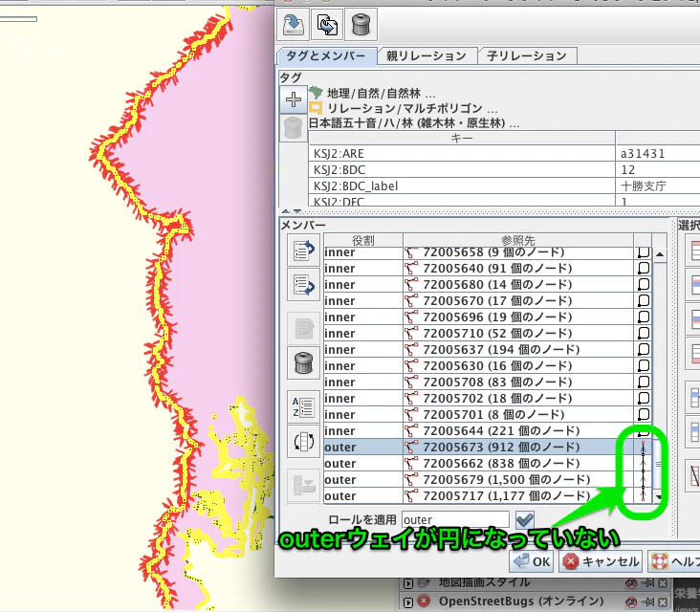
Task: Move selected members down with the arrow-list icon
Action: 303,284
